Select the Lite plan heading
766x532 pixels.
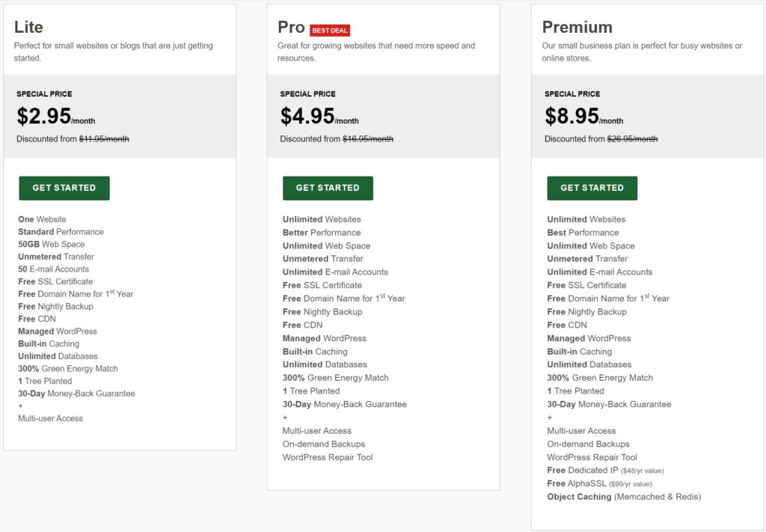pyautogui.click(x=28, y=27)
